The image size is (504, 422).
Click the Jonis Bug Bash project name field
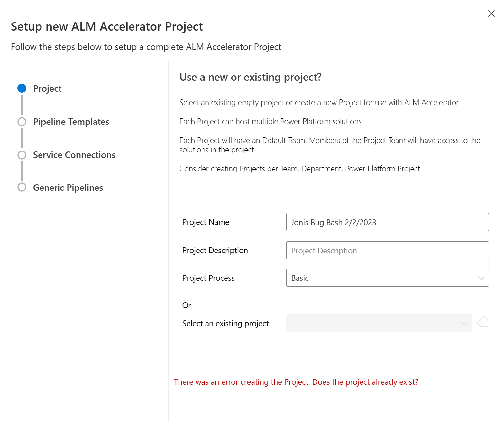coord(387,222)
